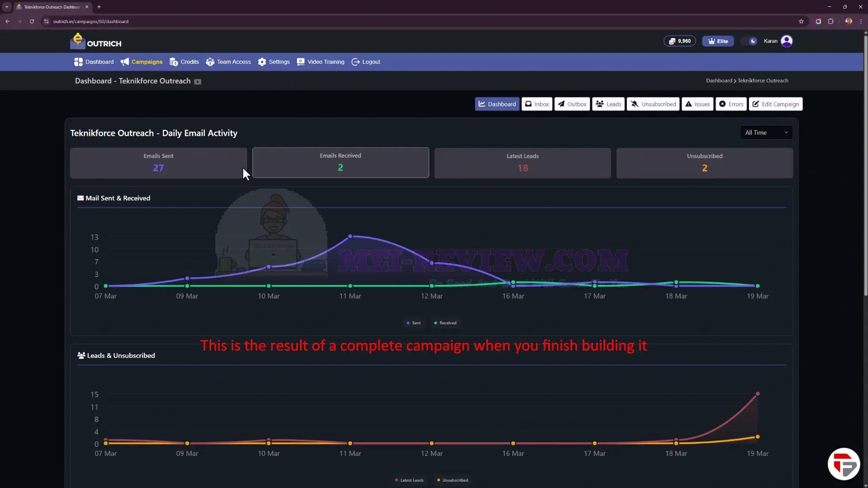Screen dimensions: 868x488
Task: Open Team Access page
Action: [228, 62]
